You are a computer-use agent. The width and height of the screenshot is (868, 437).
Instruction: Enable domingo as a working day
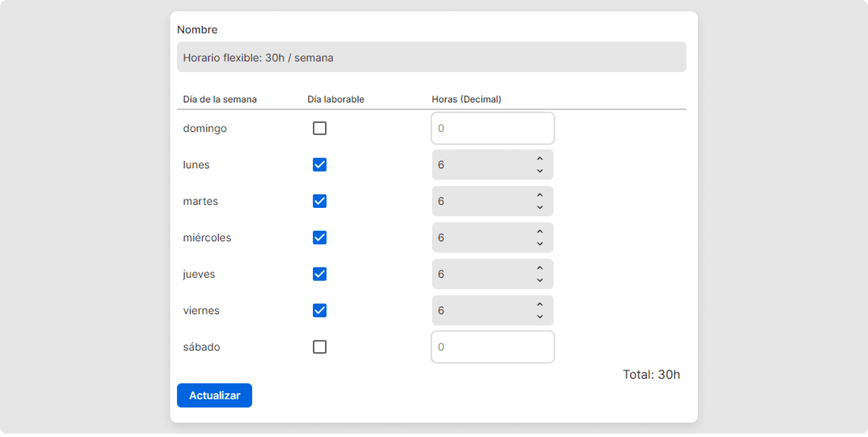[320, 128]
